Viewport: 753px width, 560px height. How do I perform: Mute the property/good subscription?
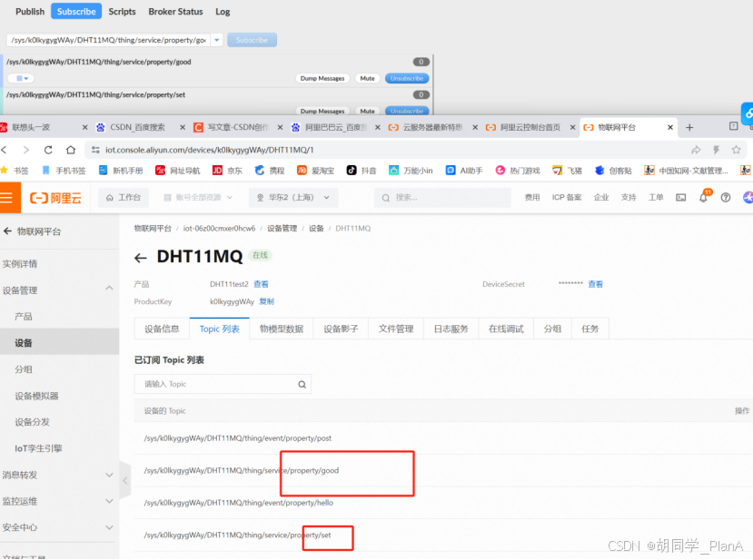(367, 78)
